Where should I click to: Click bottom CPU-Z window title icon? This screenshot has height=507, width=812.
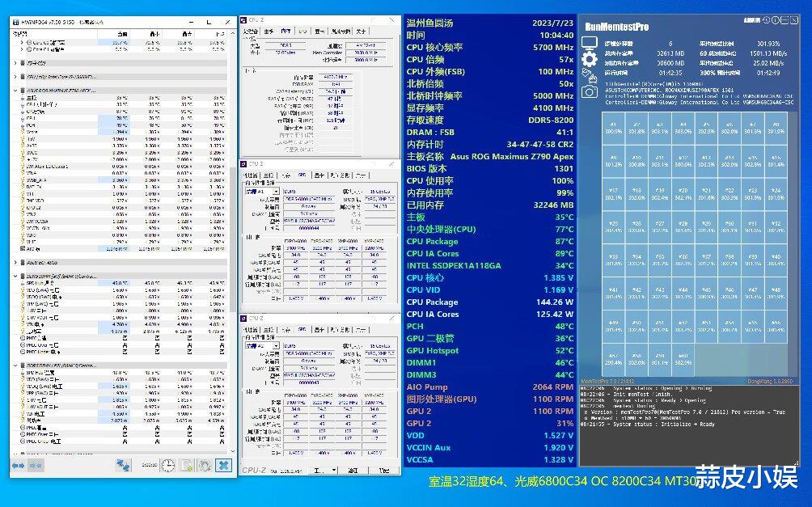(x=243, y=318)
